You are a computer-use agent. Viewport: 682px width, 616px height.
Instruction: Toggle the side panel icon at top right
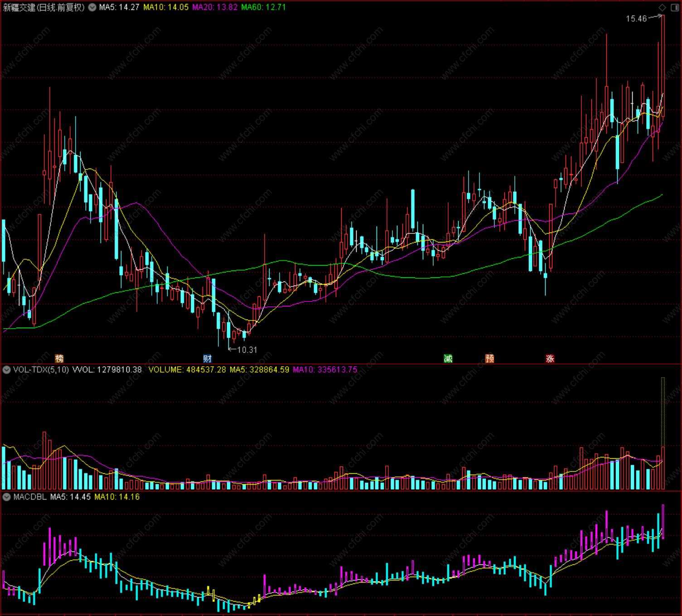pos(674,7)
